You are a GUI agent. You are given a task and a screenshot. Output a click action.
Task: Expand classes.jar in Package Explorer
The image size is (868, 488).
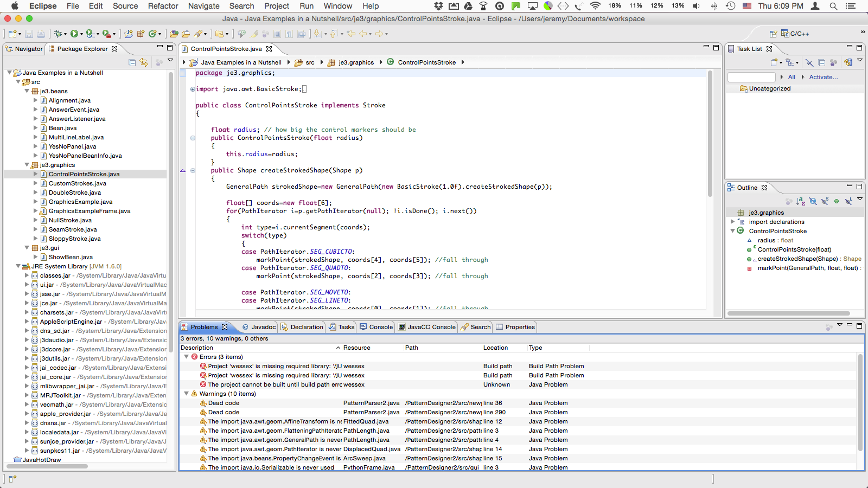point(27,275)
